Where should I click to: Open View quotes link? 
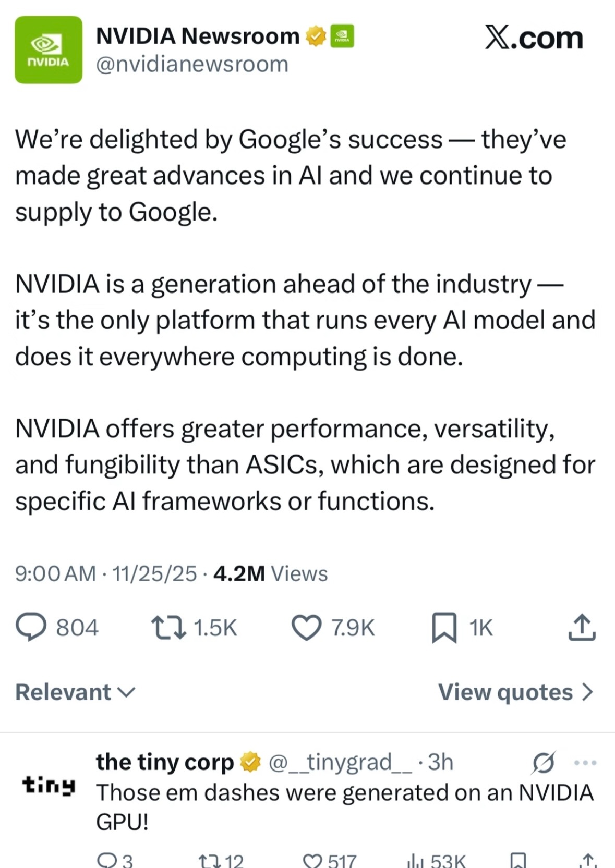pyautogui.click(x=505, y=692)
